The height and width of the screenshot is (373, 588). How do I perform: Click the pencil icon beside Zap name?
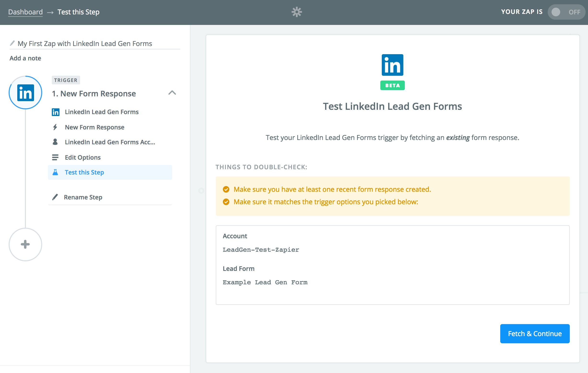click(x=12, y=43)
